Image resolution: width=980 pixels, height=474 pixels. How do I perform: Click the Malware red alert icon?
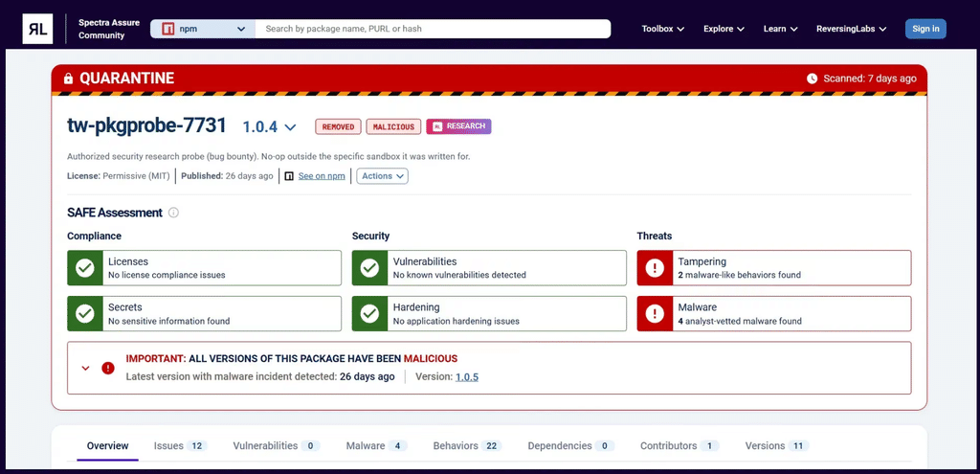655,314
